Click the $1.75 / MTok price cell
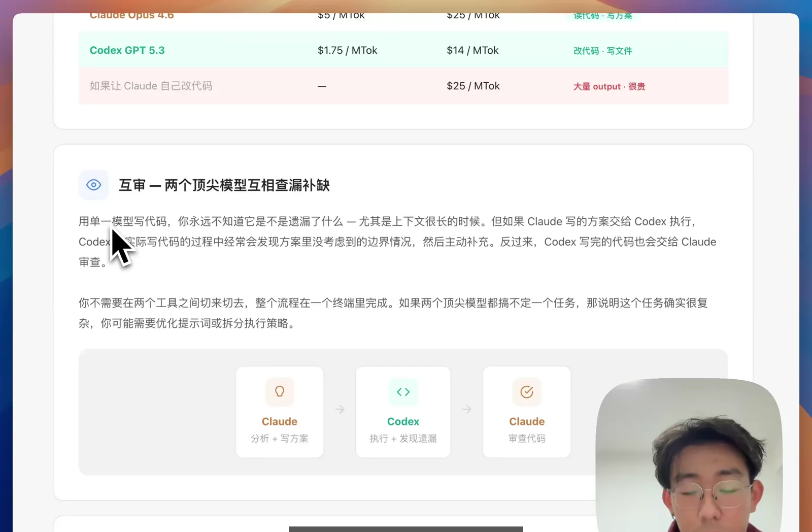Screen dimensions: 812x532 (x=348, y=50)
